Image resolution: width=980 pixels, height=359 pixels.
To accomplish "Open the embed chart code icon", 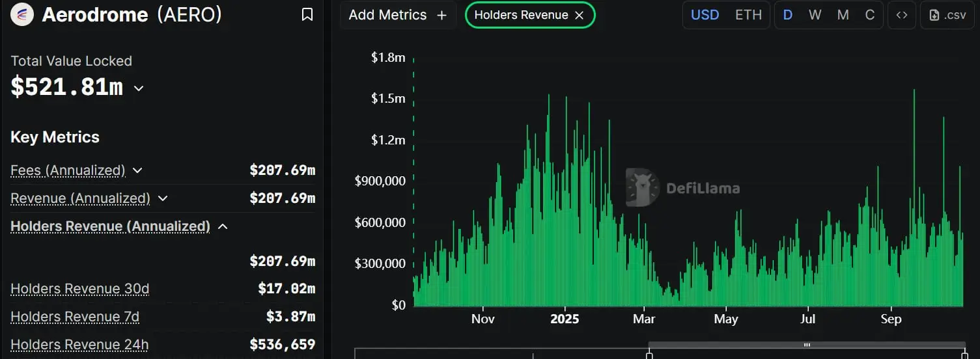I will point(902,15).
